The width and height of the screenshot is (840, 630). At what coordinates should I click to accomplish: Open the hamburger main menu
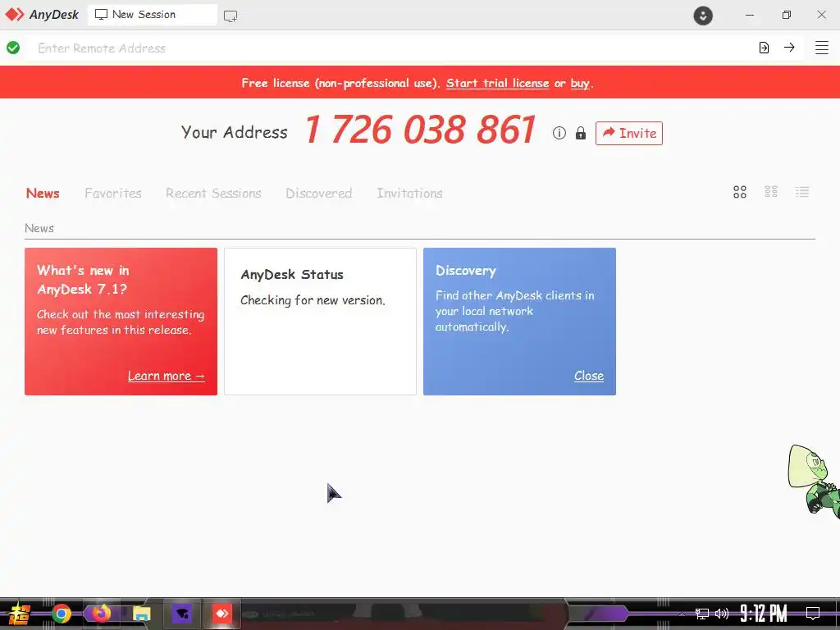click(822, 48)
